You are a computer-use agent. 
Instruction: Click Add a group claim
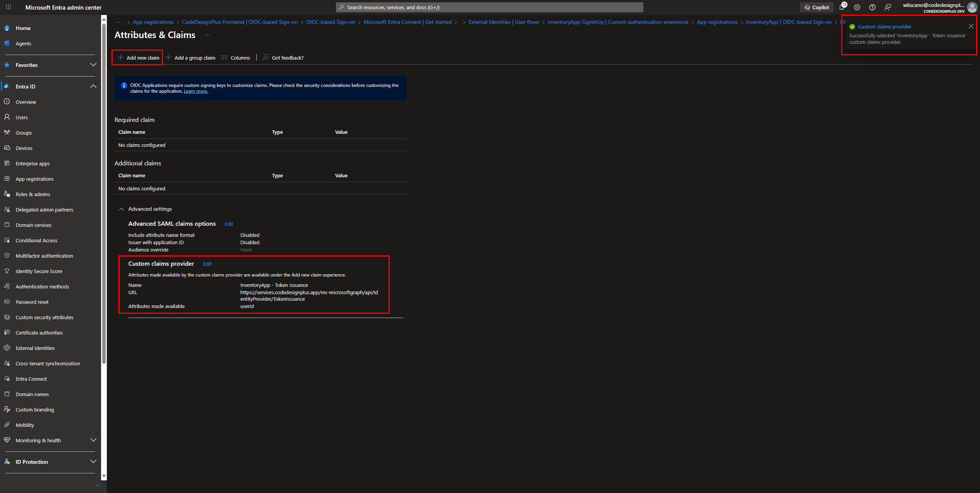(191, 58)
